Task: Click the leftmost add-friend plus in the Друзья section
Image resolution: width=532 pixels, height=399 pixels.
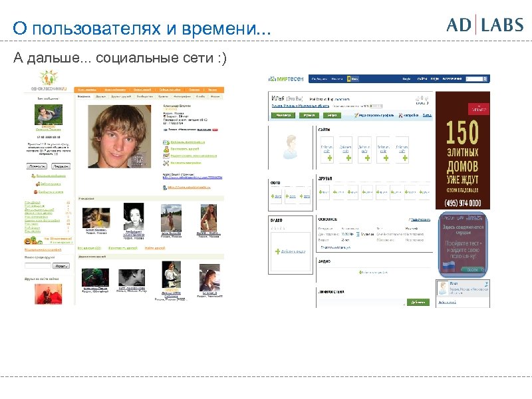Action: (x=321, y=192)
